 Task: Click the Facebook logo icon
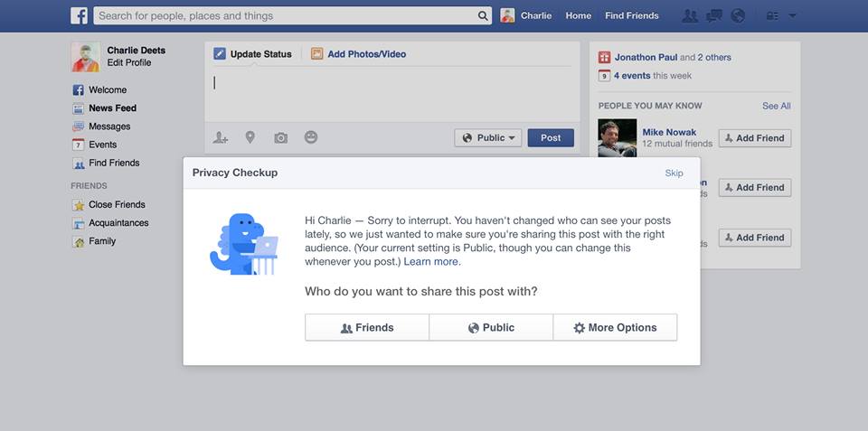click(x=80, y=15)
